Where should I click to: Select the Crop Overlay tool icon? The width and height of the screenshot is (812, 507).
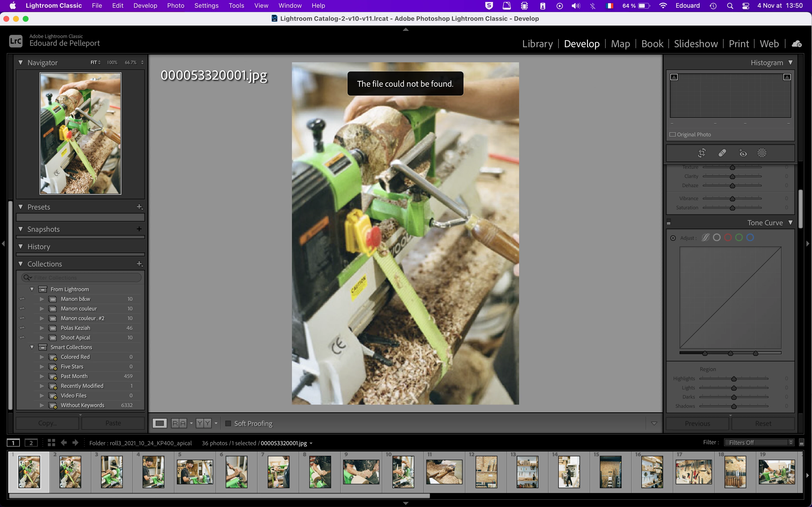click(x=702, y=153)
